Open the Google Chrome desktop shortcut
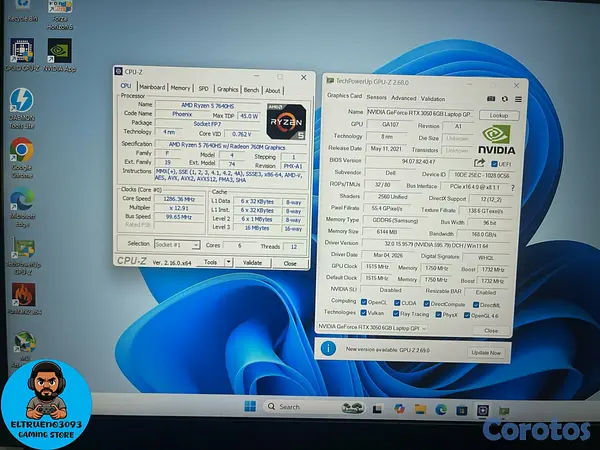Viewport: 600px width, 450px height. pos(22,158)
